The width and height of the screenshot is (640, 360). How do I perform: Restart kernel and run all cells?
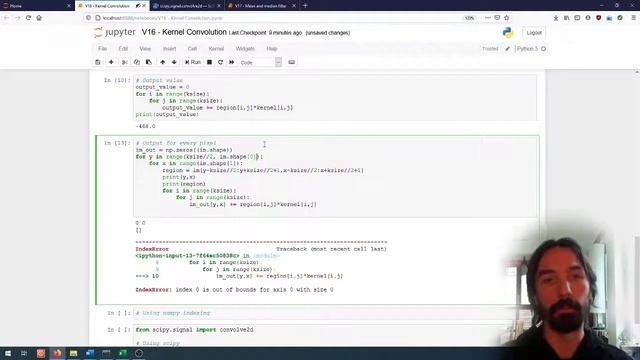[231, 62]
